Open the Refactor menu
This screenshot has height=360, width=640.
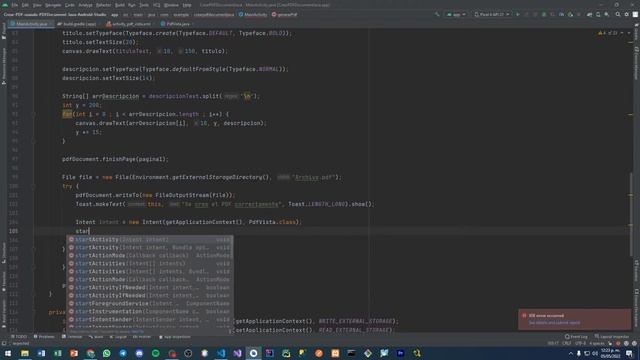coord(103,5)
